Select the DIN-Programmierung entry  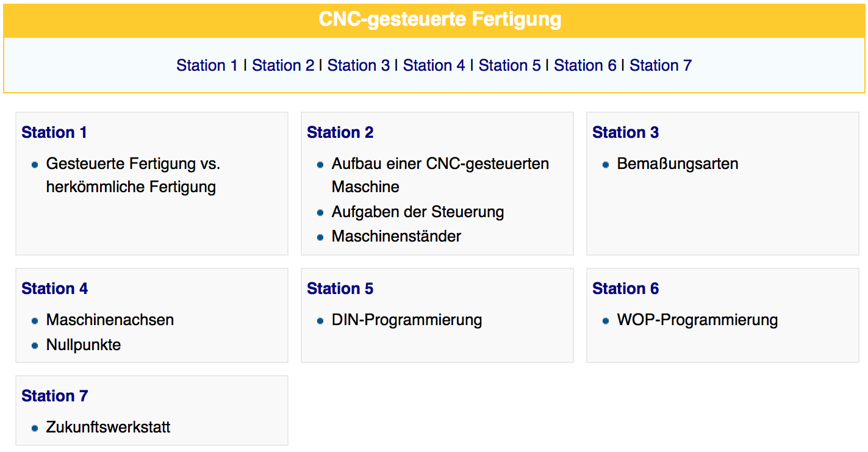tap(407, 320)
